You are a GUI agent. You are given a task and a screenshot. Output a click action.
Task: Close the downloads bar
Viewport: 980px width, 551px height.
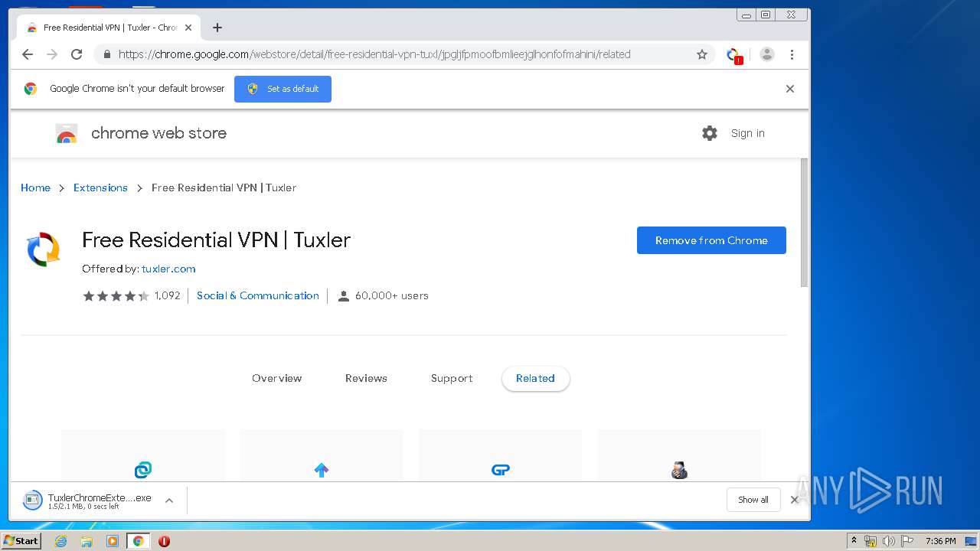pos(794,500)
